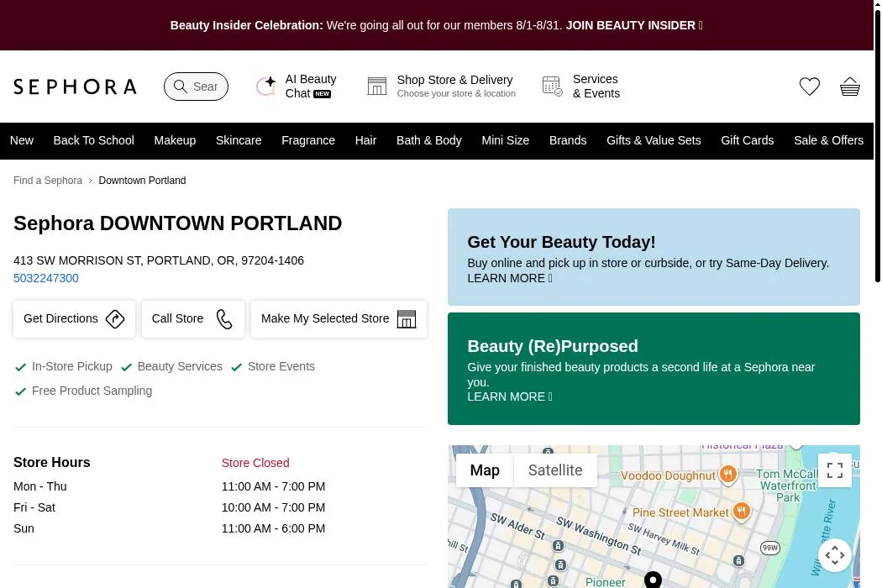Click the phone icon on Call Store

point(224,319)
